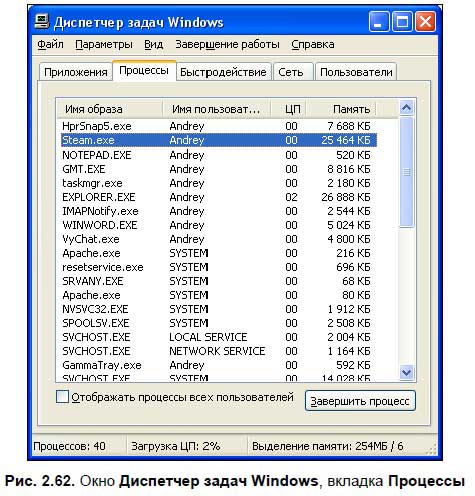Click the 26 888 КБ memory value

click(x=346, y=197)
